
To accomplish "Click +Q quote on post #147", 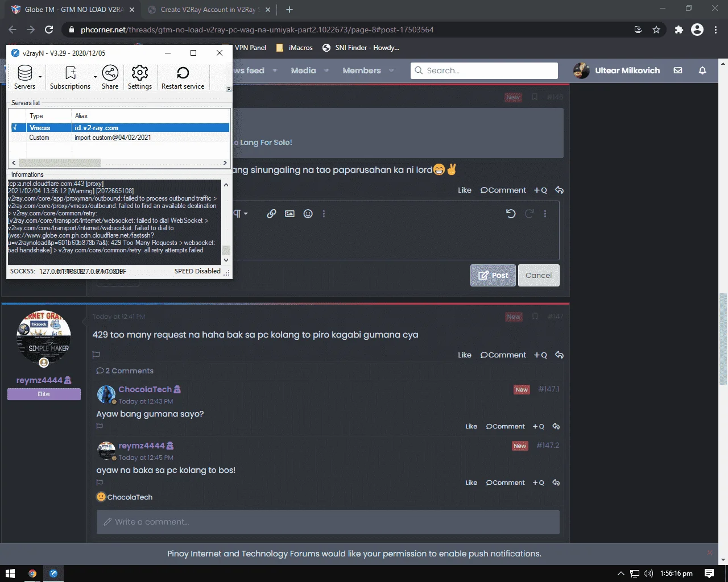I will pyautogui.click(x=540, y=355).
